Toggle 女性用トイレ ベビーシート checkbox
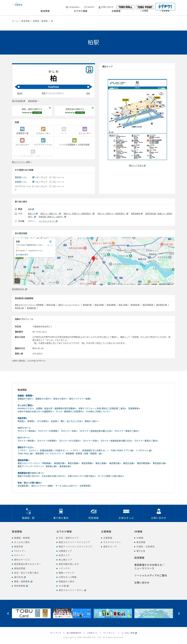 tap(50, 182)
